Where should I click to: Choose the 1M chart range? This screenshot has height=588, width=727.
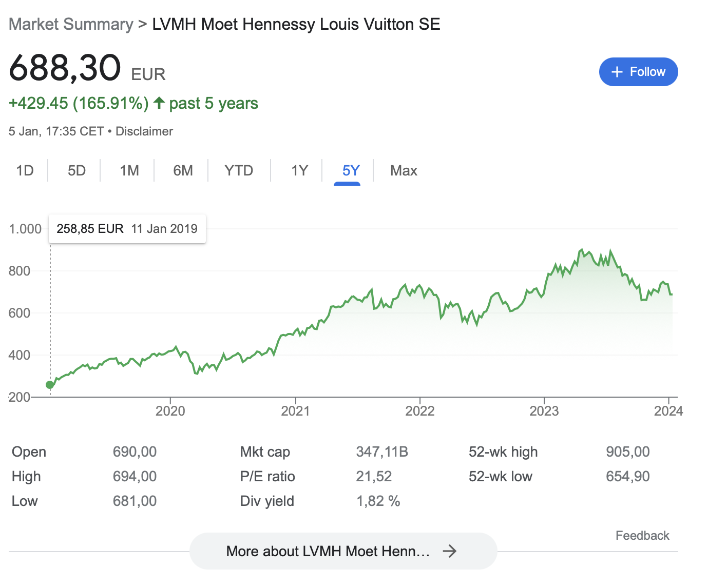pos(129,170)
